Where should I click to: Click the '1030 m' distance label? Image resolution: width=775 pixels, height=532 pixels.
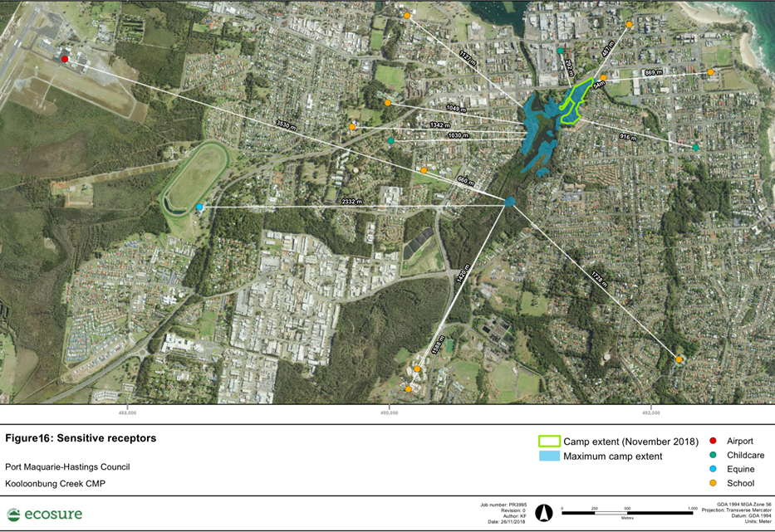point(459,135)
